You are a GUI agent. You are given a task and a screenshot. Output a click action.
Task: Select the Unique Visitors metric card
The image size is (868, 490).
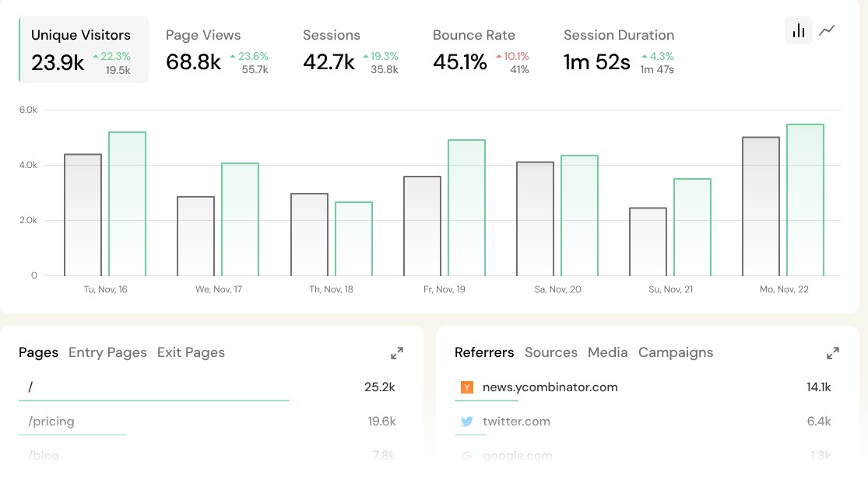(x=83, y=50)
